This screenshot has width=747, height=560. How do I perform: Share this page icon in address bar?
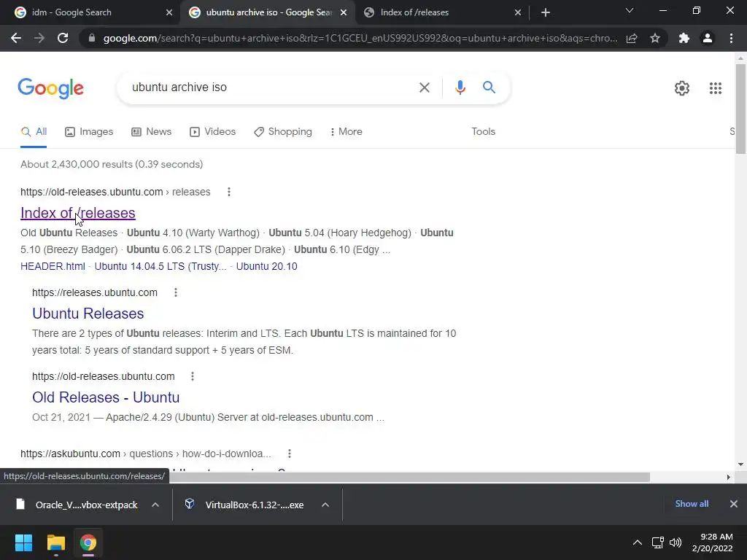(x=632, y=38)
